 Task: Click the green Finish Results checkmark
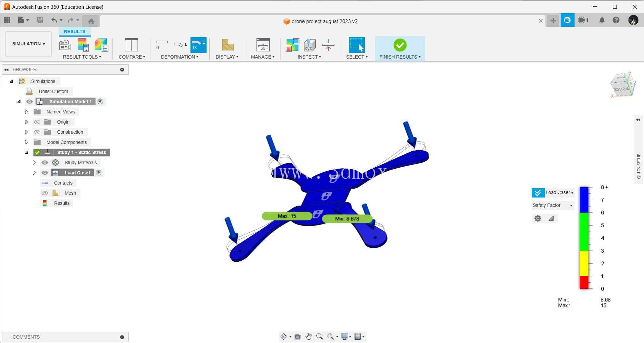click(400, 45)
